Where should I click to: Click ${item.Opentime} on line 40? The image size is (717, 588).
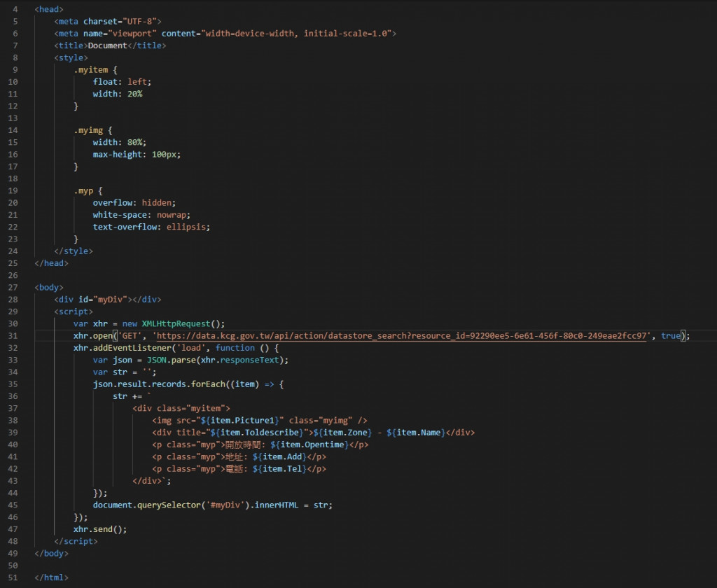(309, 444)
